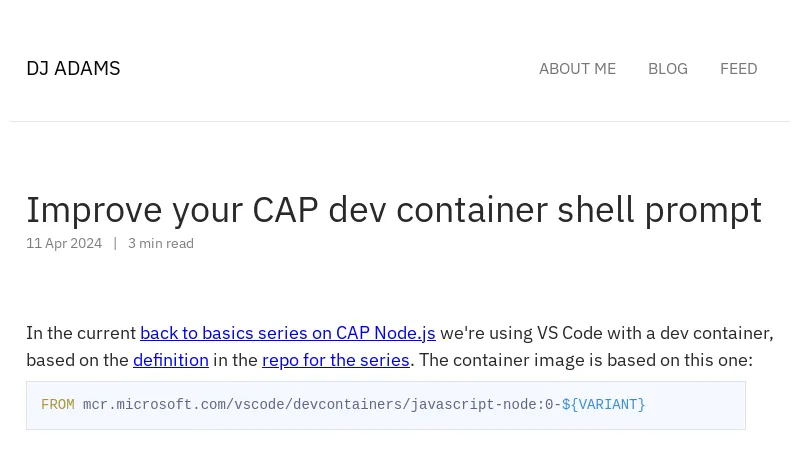Open the BLOG menu item

[667, 69]
